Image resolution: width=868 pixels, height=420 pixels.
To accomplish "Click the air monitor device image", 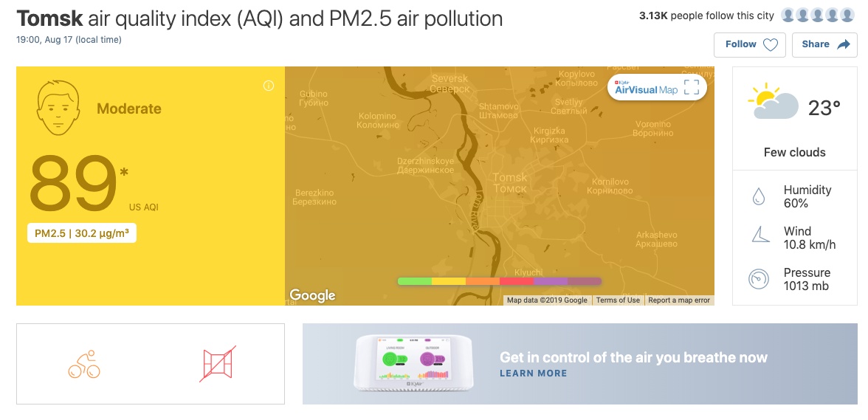I will tap(413, 363).
